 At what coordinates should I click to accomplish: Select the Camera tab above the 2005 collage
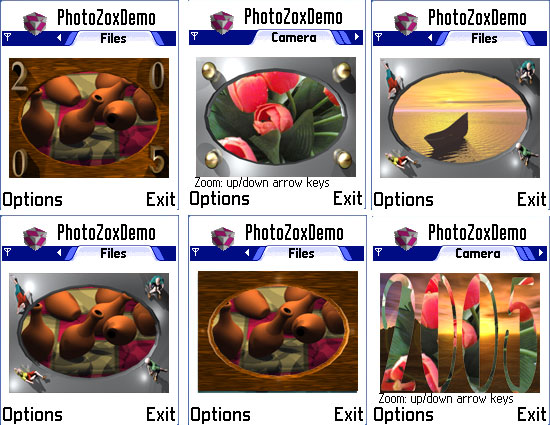[x=478, y=253]
